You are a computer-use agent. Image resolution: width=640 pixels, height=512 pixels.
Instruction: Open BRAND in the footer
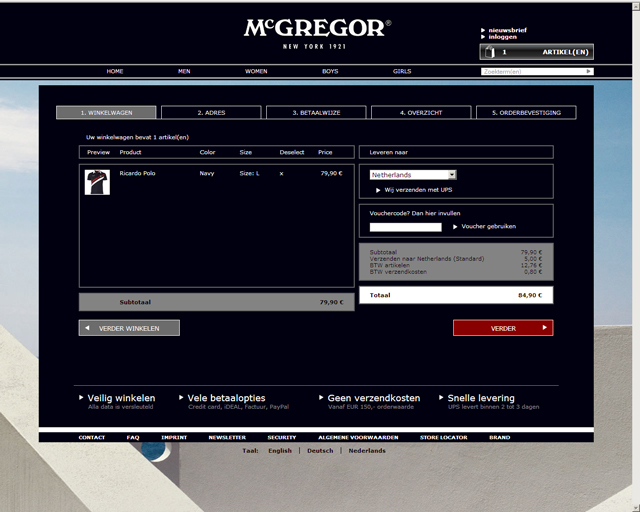point(500,437)
